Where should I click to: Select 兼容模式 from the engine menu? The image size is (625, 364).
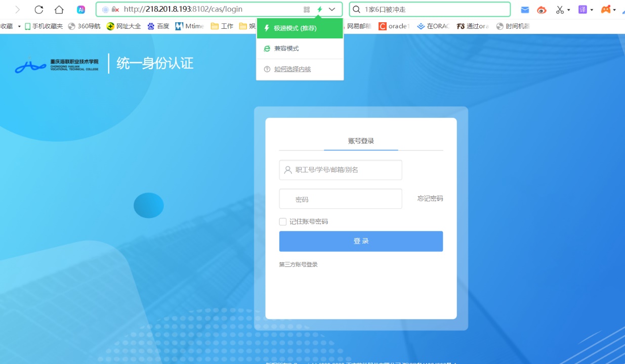pos(286,49)
